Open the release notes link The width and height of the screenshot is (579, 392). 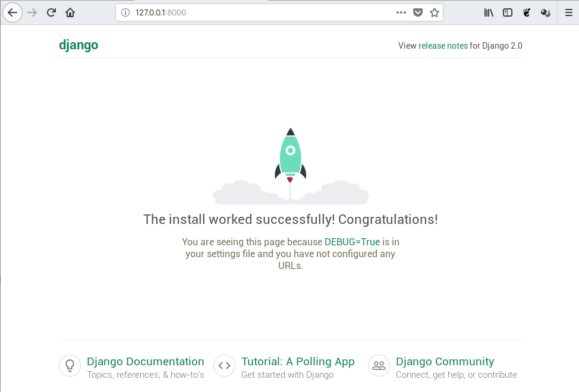(x=443, y=46)
